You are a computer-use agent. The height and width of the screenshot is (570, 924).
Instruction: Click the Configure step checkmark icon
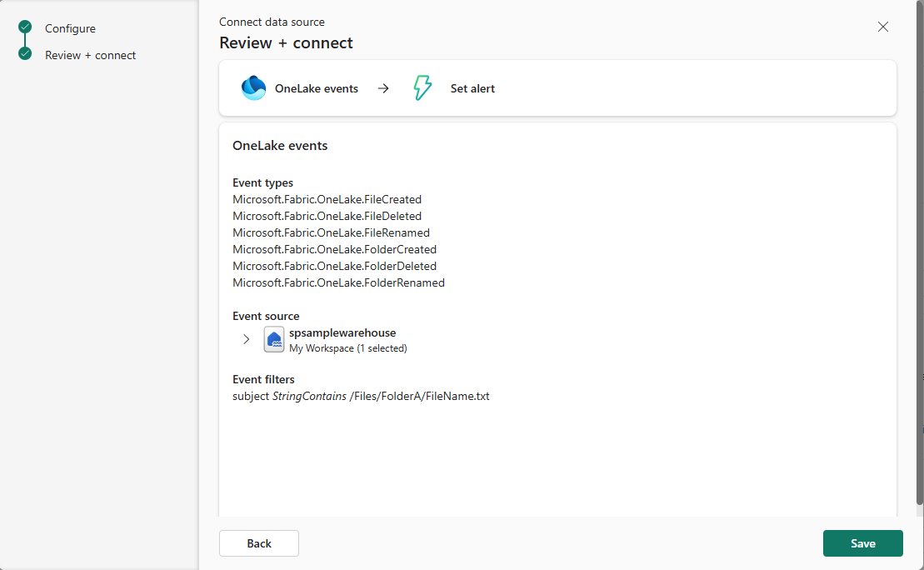point(25,27)
